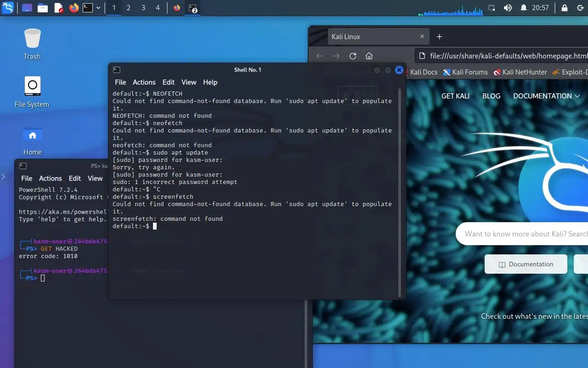Screen dimensions: 588x368
Task: Expand the DOCUMENTATION dropdown menu
Action: [x=547, y=96]
